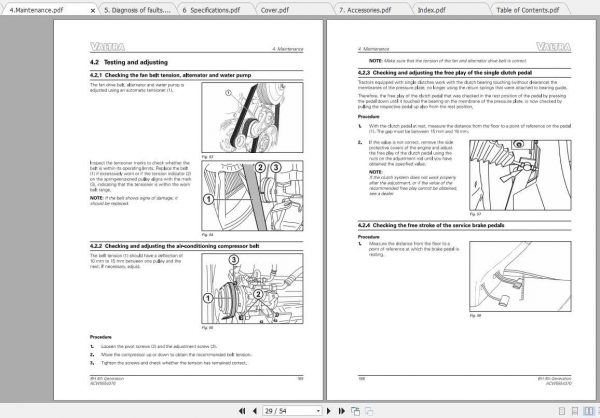Open the 6 Specifications.pdf tab

point(211,10)
